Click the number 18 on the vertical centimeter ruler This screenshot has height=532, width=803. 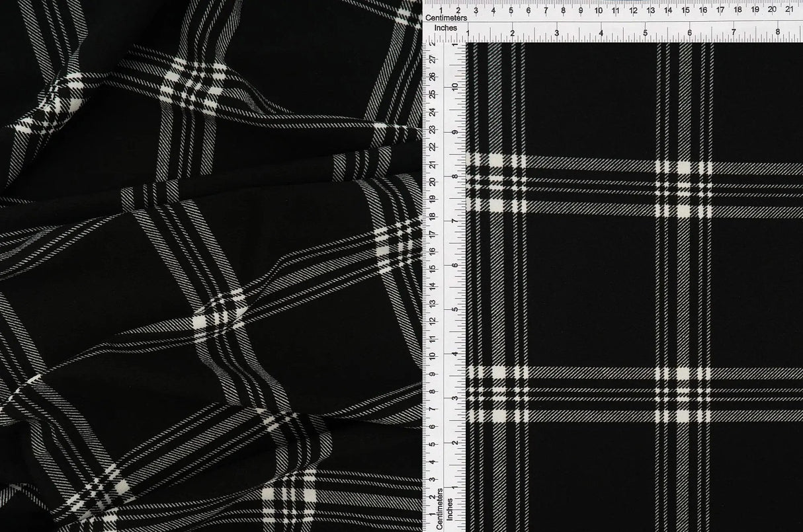433,216
